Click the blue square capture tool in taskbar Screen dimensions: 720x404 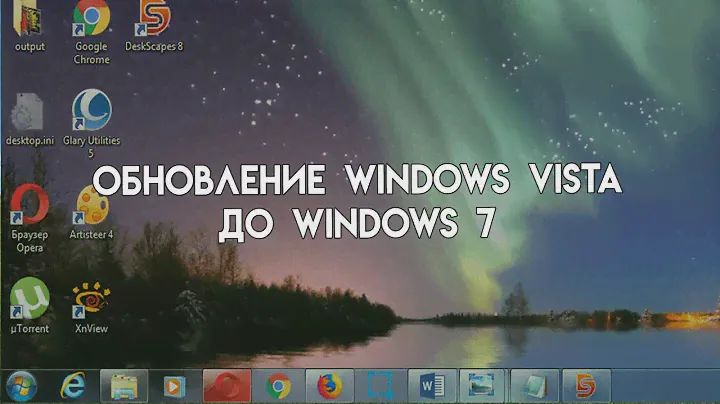(x=380, y=385)
